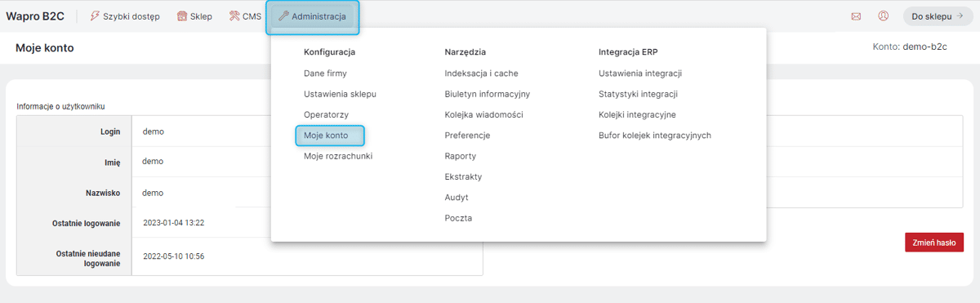Click the Zmień hasło button
Image resolution: width=980 pixels, height=303 pixels.
(x=933, y=243)
